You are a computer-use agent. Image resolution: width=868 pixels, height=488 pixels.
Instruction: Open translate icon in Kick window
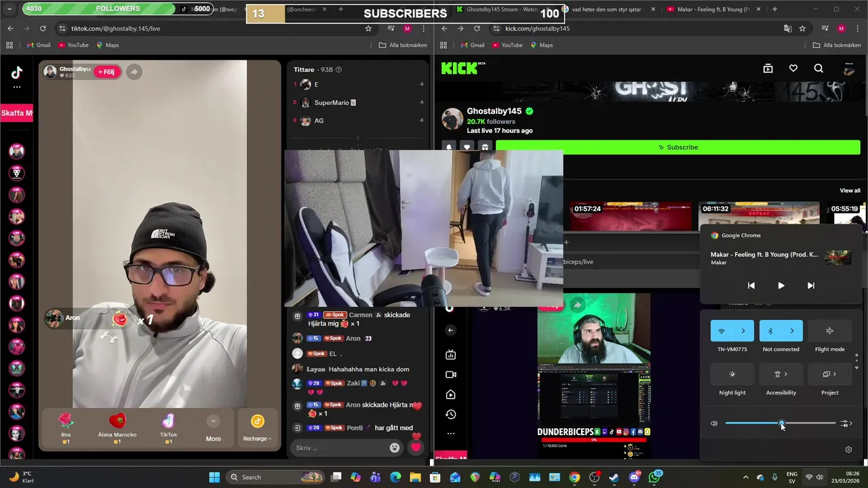tap(787, 28)
